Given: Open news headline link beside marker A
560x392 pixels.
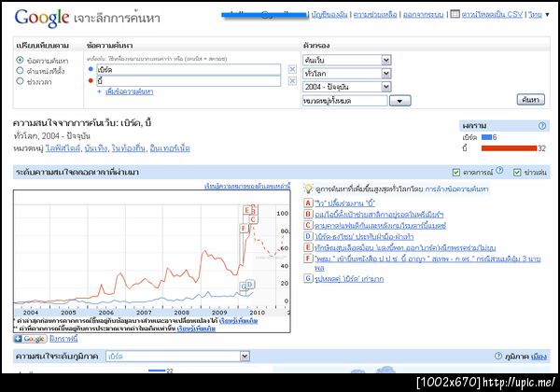Looking at the screenshot, I should (344, 203).
